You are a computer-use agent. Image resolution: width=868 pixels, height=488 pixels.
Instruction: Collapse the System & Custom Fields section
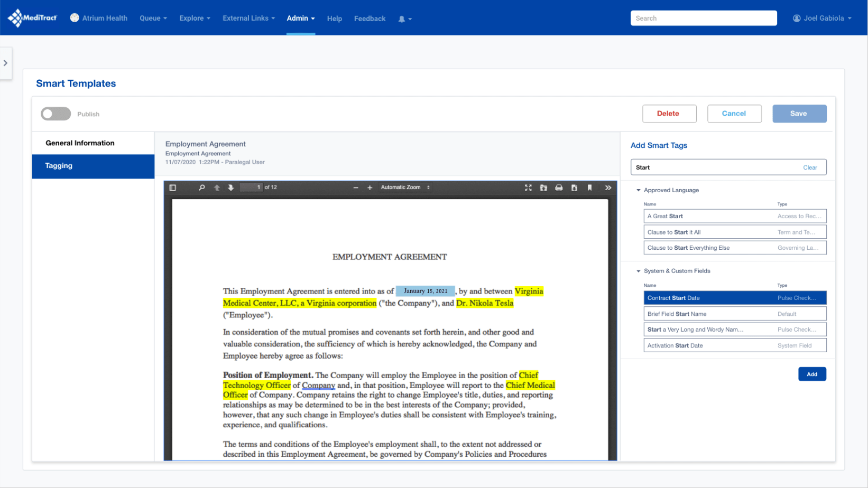[x=638, y=271]
